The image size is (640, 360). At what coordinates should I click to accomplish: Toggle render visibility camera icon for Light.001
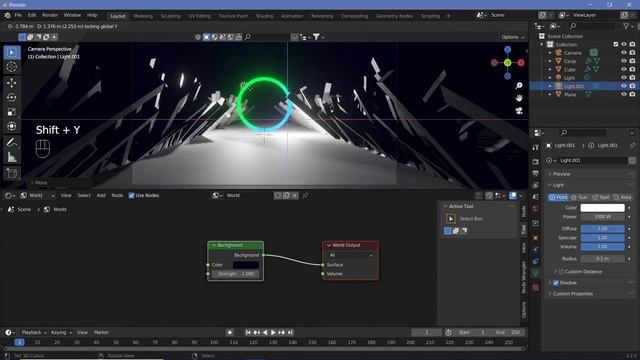pyautogui.click(x=632, y=86)
